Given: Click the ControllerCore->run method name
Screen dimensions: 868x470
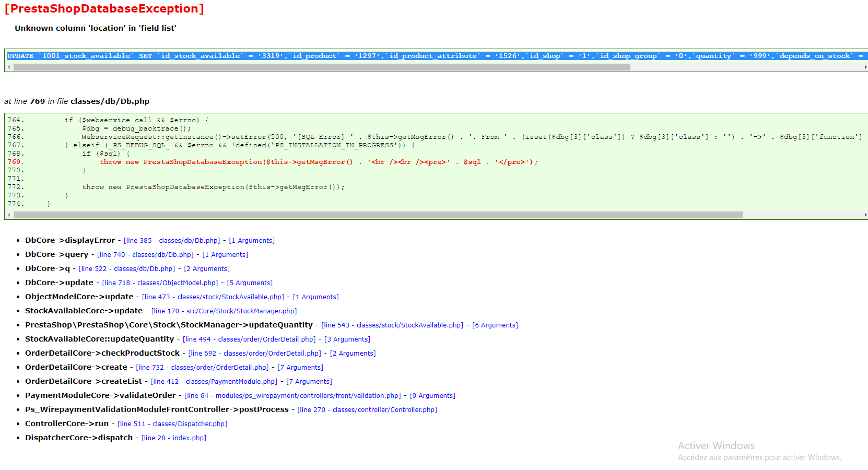Looking at the screenshot, I should (x=67, y=424).
